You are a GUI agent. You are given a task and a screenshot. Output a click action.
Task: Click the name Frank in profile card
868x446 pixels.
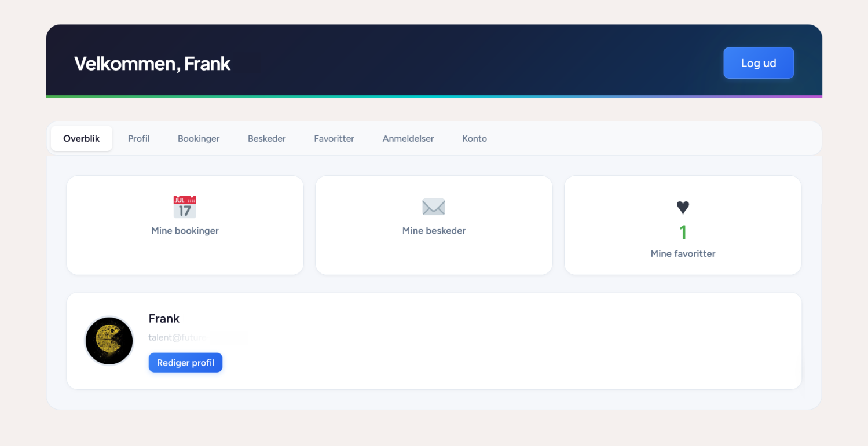pyautogui.click(x=164, y=319)
